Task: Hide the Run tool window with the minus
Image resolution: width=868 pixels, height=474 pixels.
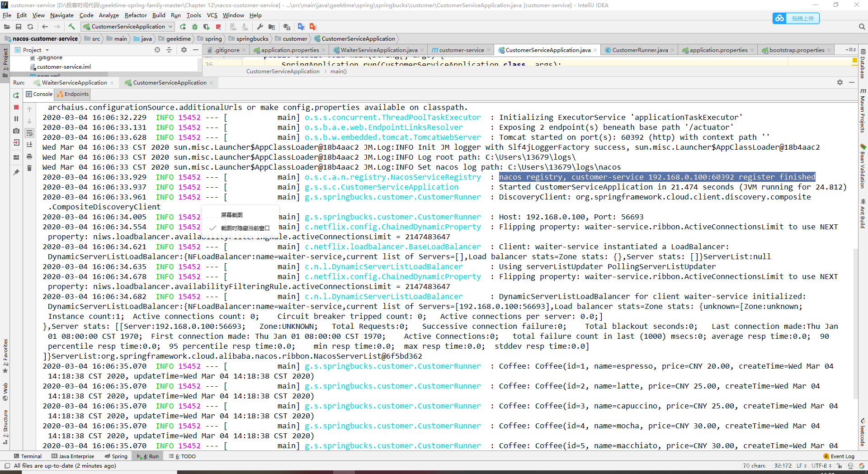Action: [852, 82]
